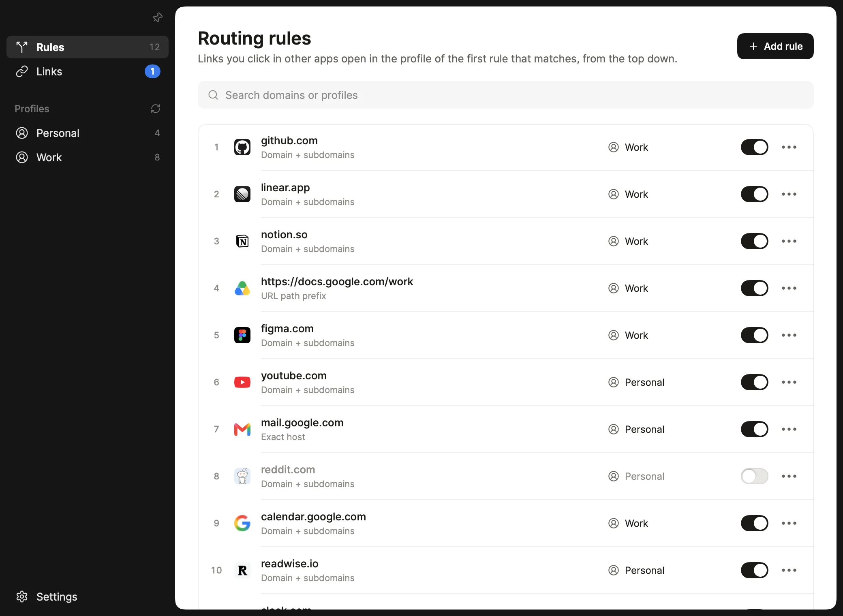Viewport: 843px width, 616px height.
Task: Click the Figma icon
Action: coord(242,335)
